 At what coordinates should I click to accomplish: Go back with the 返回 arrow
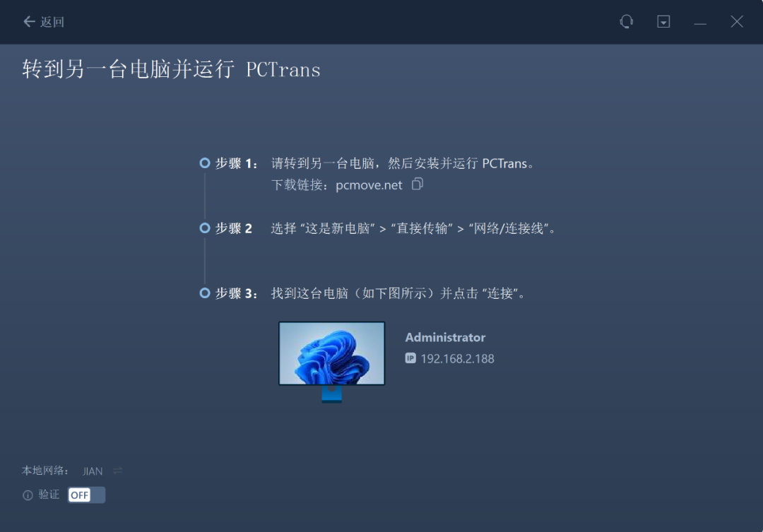(43, 22)
